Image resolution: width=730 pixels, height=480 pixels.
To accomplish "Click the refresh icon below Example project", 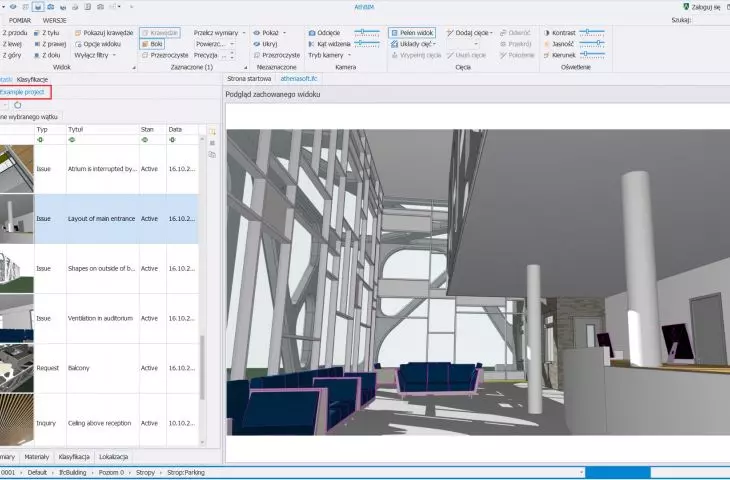I will 18,105.
